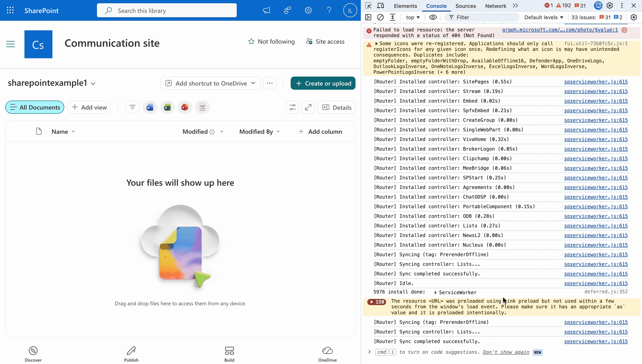Clear the console with the ban icon
The height and width of the screenshot is (364, 642).
(x=380, y=17)
